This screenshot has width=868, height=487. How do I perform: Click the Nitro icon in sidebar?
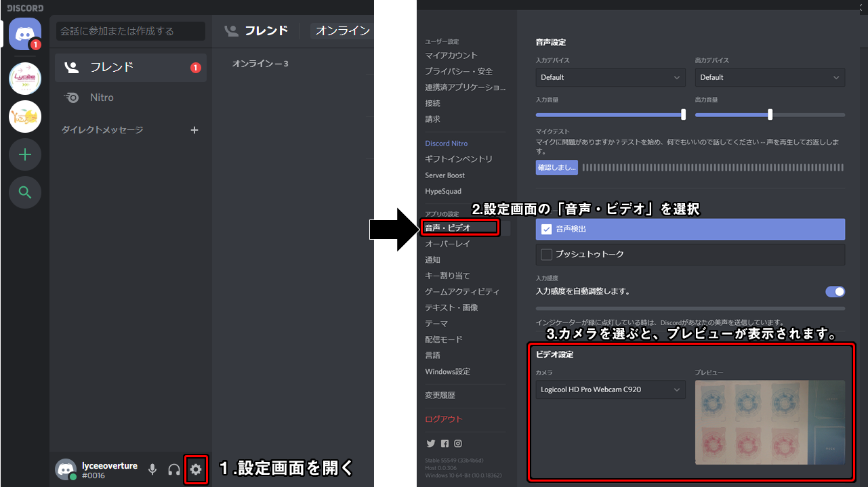(x=71, y=98)
